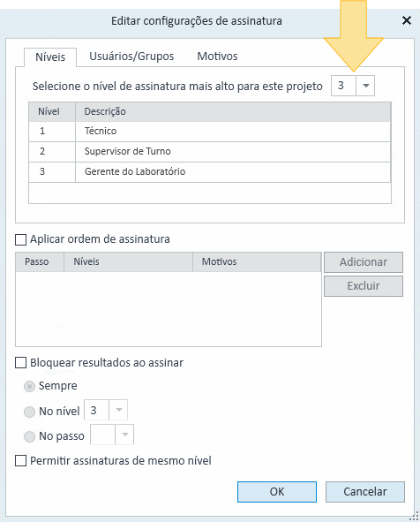
Task: Choose the No nível radio option
Action: point(29,412)
